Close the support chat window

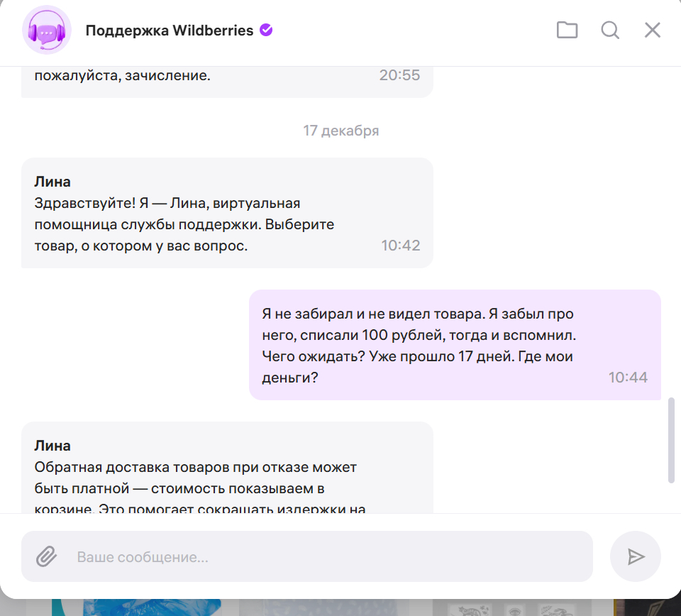coord(653,31)
